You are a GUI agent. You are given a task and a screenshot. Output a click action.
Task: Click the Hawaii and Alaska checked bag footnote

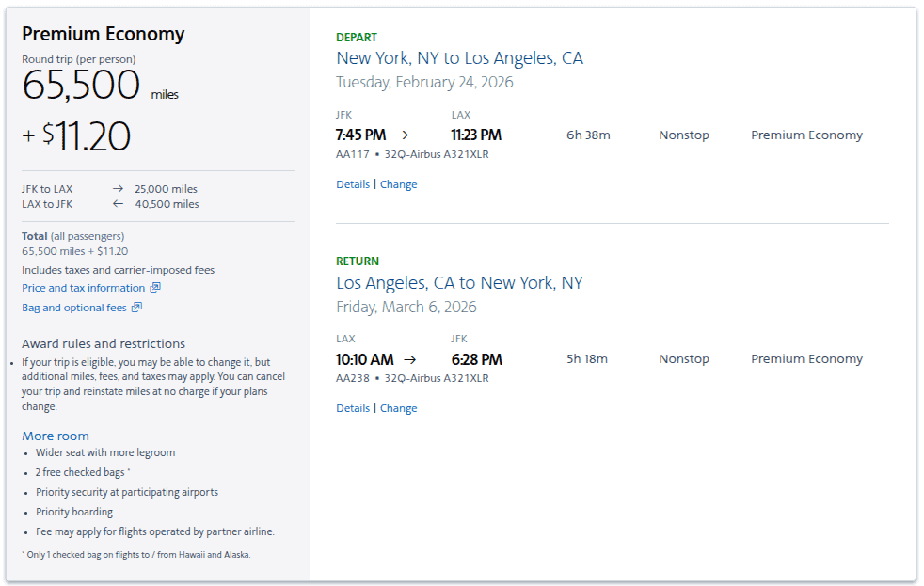tap(136, 555)
